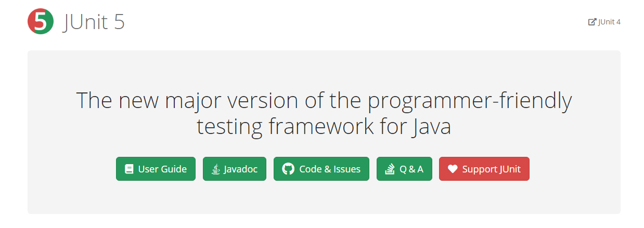
Task: Click the "Q & A" text label
Action: tap(411, 169)
